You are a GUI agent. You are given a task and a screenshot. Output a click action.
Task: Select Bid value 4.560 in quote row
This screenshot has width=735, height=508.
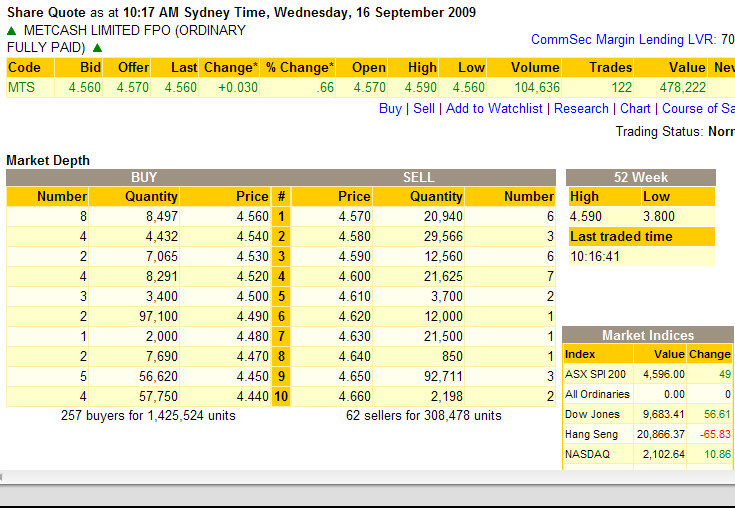click(x=84, y=88)
